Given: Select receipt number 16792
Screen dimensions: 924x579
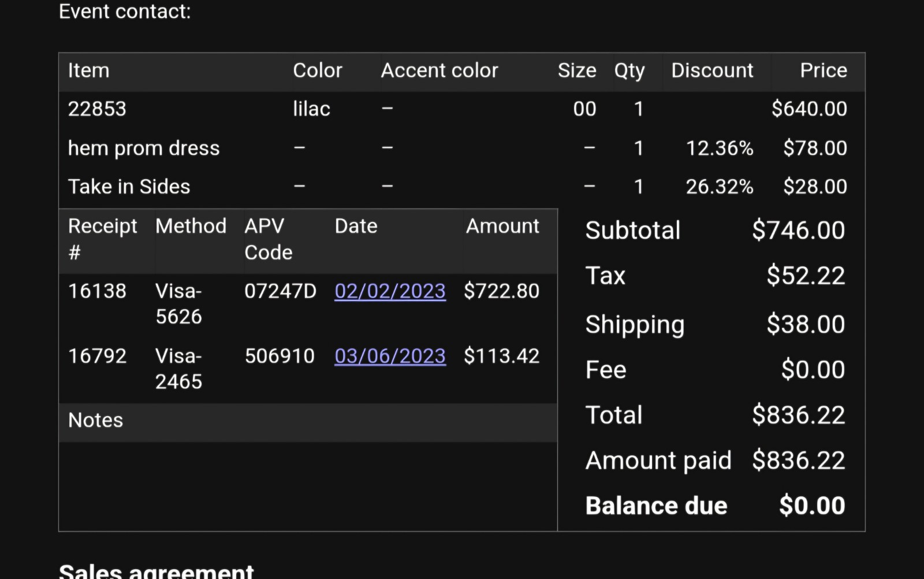Looking at the screenshot, I should (x=97, y=356).
